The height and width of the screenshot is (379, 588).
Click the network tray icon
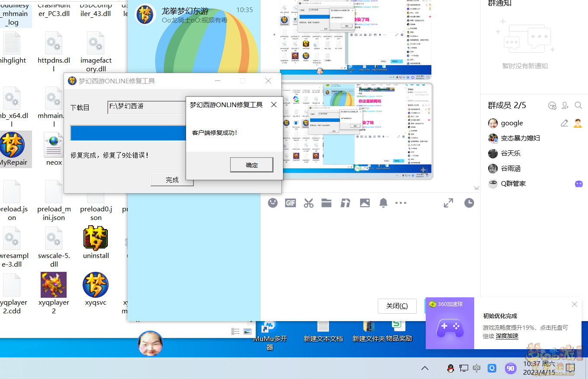tap(463, 368)
